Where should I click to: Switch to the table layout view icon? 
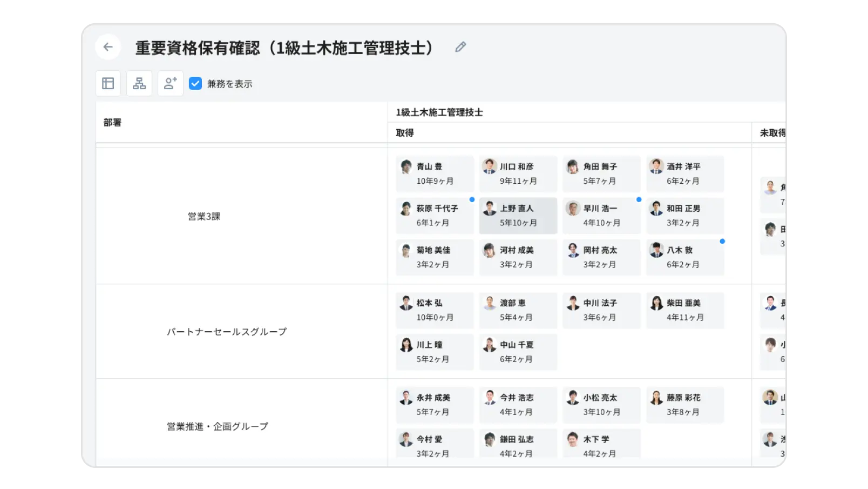coord(108,83)
